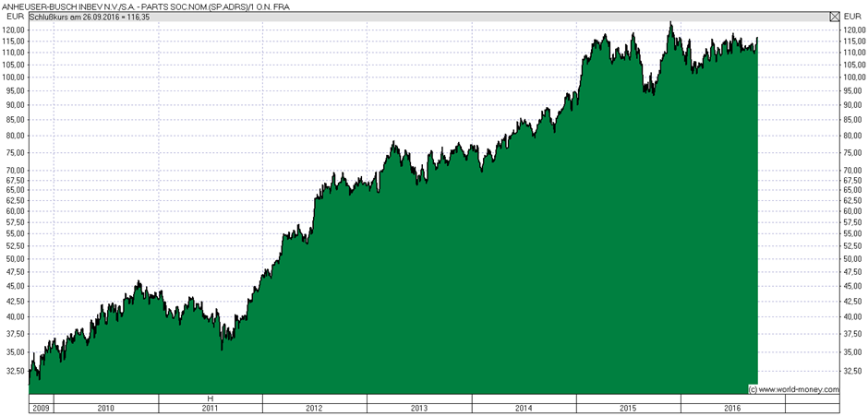Select the 2010 year segment

point(106,409)
